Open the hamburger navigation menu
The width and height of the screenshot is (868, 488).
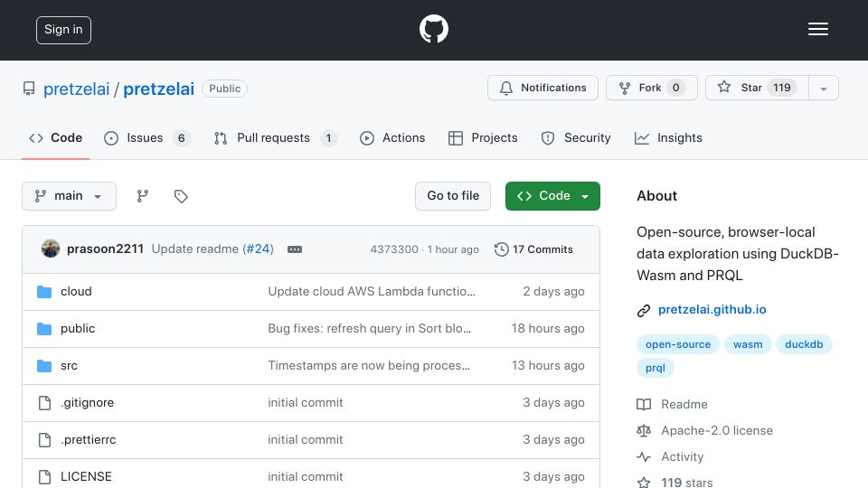(x=817, y=29)
